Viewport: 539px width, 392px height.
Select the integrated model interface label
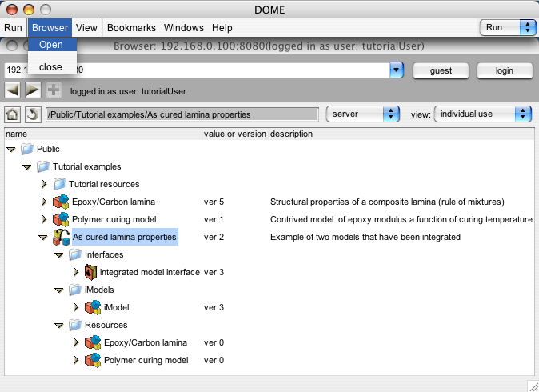click(x=150, y=272)
